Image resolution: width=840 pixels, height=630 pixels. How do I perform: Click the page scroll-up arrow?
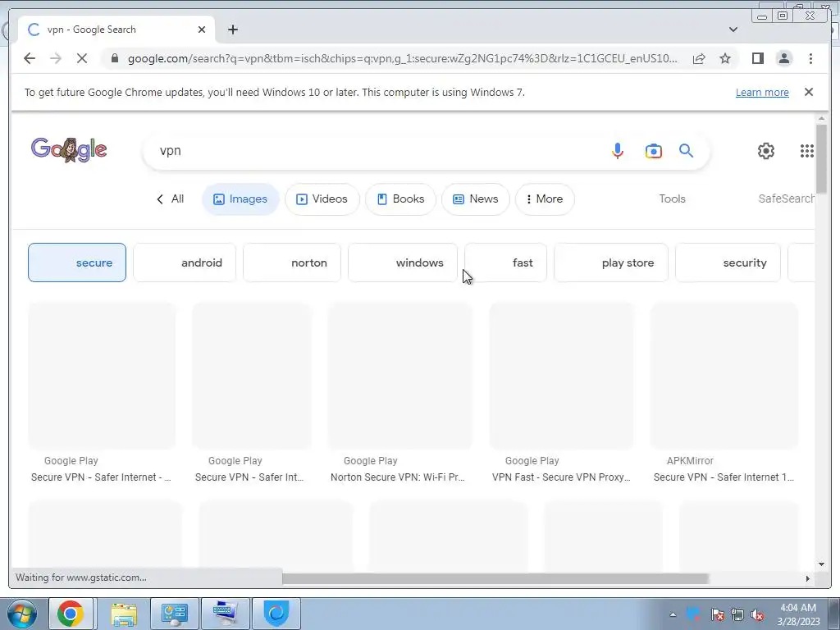pyautogui.click(x=822, y=118)
